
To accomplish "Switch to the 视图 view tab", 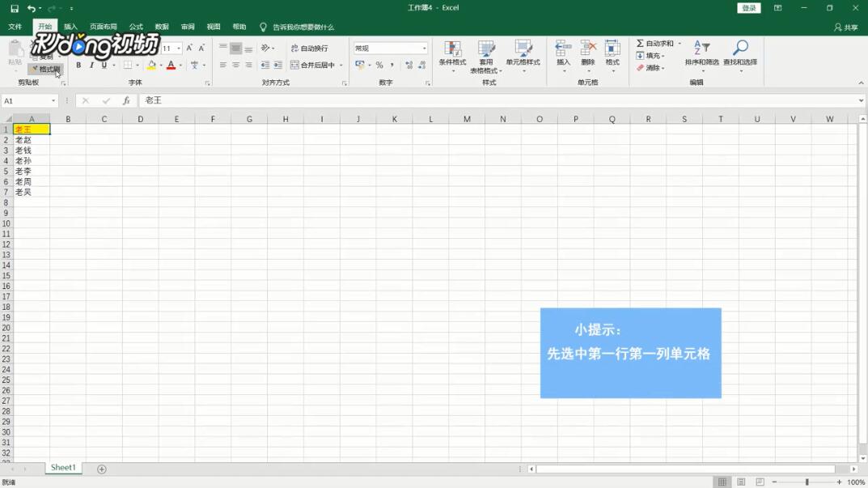I will click(x=214, y=27).
